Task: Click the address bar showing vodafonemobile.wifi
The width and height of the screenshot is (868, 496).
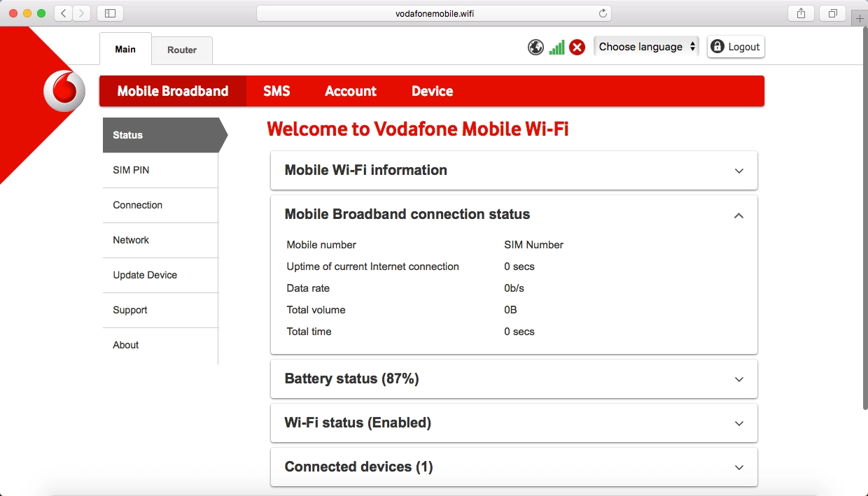Action: [x=433, y=12]
